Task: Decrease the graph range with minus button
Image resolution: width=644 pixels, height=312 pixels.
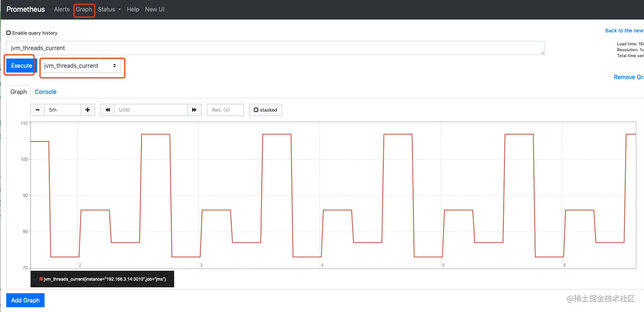Action: click(x=37, y=110)
